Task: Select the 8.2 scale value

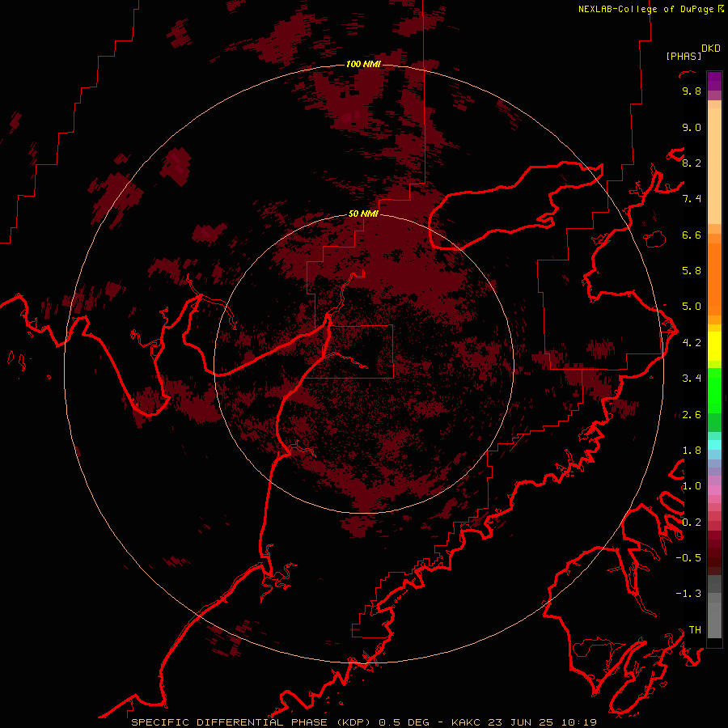Action: point(692,163)
